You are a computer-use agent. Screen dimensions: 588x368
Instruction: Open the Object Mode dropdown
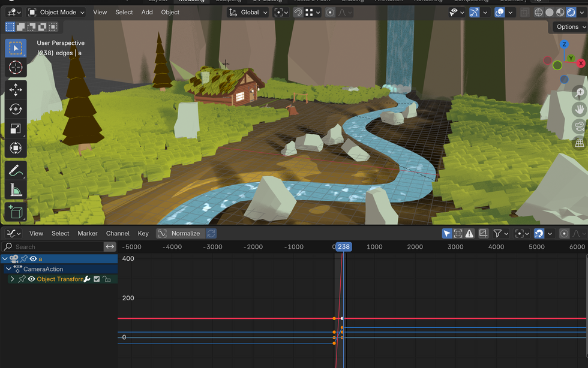tap(57, 12)
